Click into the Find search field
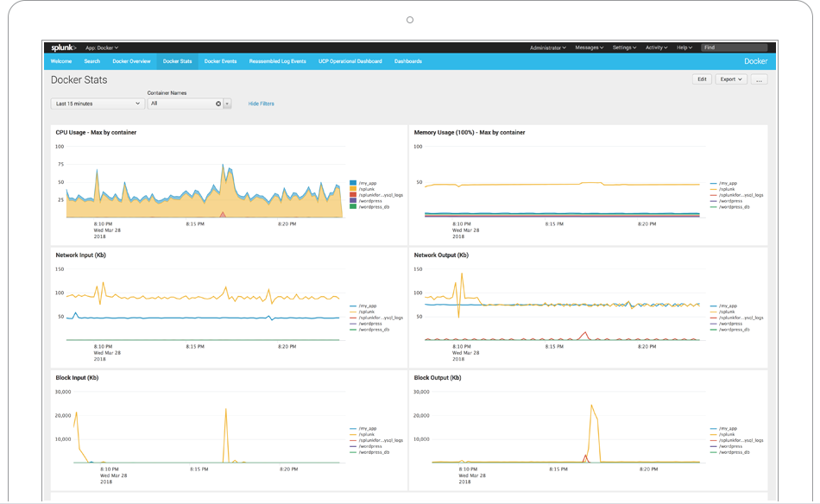The width and height of the screenshot is (820, 504). click(x=735, y=47)
